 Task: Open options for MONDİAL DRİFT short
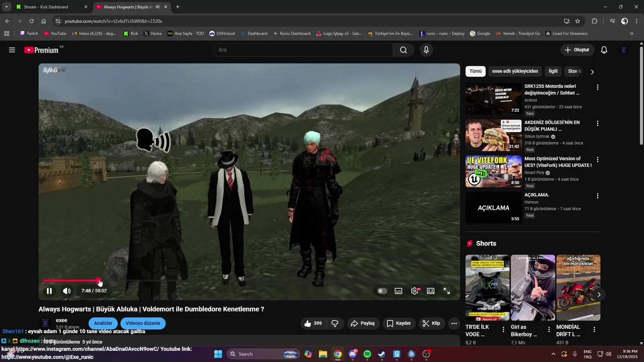pos(594,330)
